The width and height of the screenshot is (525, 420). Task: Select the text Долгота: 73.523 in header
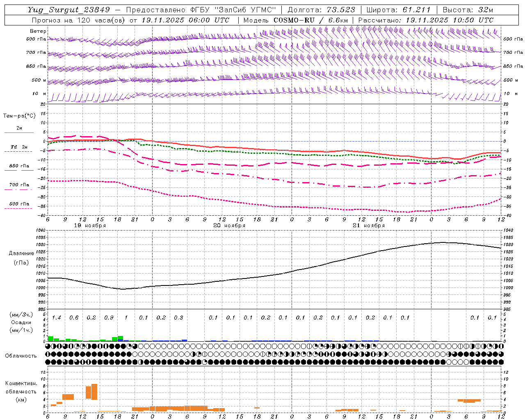point(321,10)
